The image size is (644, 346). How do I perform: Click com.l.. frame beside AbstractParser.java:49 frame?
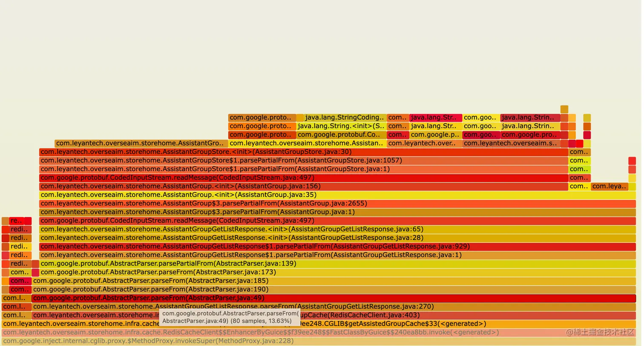pyautogui.click(x=16, y=298)
